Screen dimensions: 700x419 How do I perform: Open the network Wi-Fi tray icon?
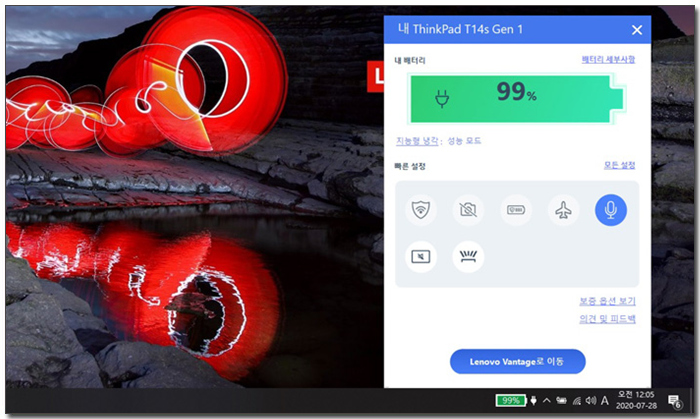coord(577,401)
